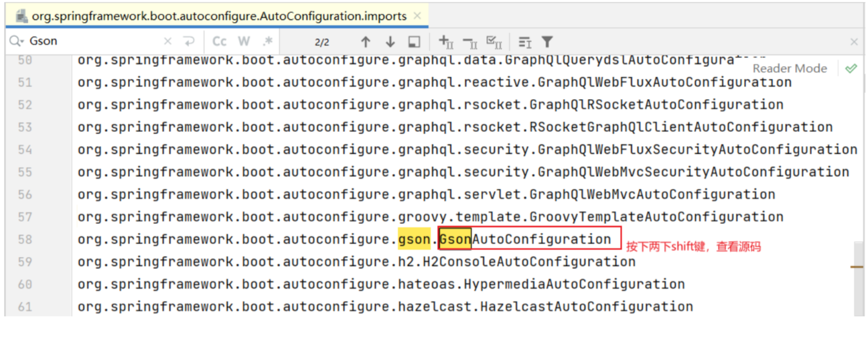Insert new line in search field
The width and height of the screenshot is (868, 363).
(189, 42)
